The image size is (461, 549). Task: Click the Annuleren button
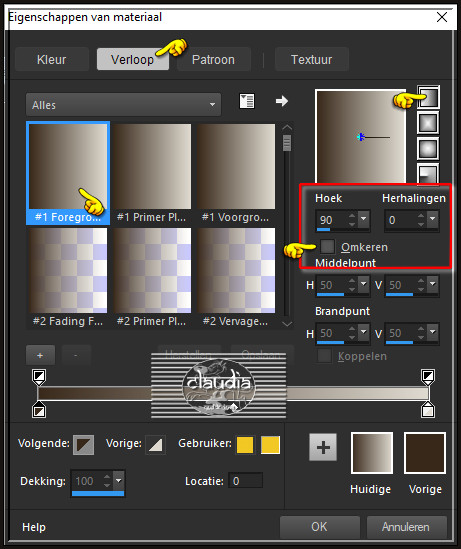point(406,527)
